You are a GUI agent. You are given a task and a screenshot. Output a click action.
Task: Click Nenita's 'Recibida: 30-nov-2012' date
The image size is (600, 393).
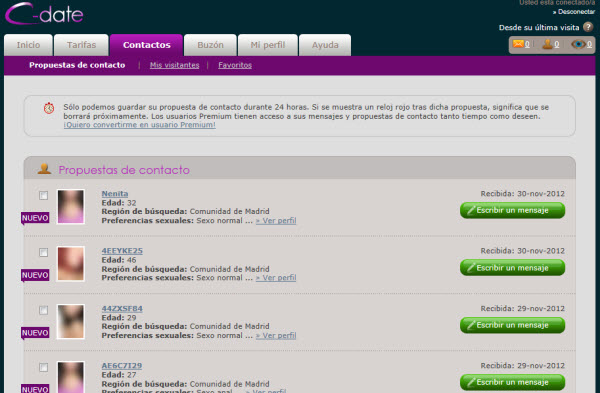[523, 194]
